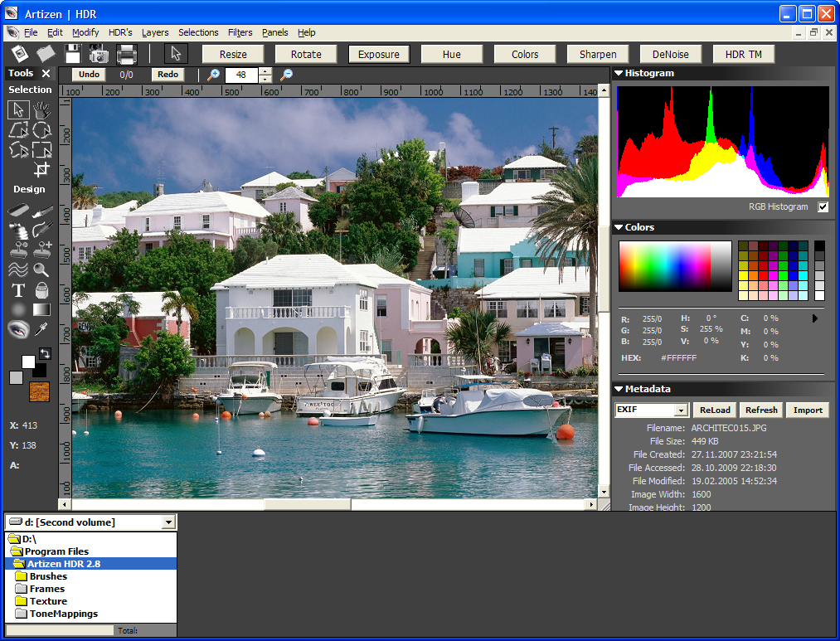Open the drive selector dropdown

[x=169, y=522]
